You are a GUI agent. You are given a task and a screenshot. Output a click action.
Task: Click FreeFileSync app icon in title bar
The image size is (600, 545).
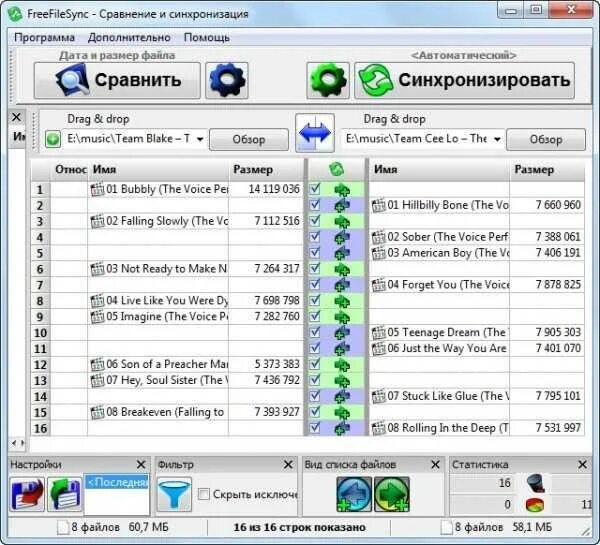tap(15, 14)
